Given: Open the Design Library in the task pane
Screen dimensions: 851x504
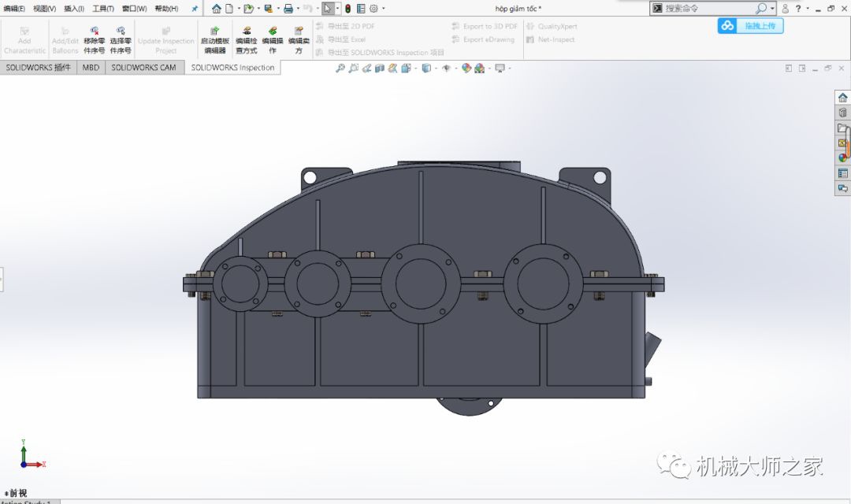Looking at the screenshot, I should pos(842,113).
